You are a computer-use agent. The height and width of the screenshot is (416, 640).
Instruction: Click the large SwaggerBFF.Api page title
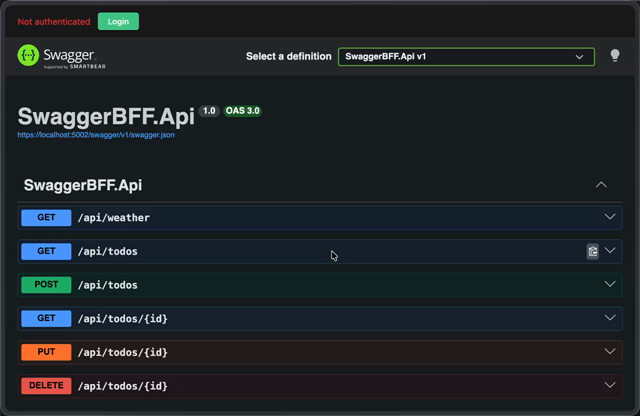coord(106,116)
